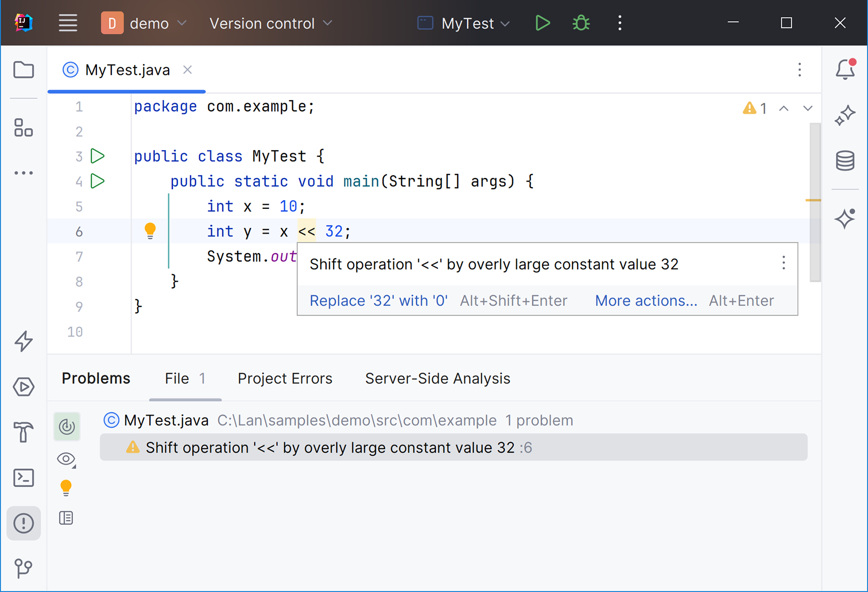Viewport: 868px width, 592px height.
Task: Open the Git tool window
Action: tap(24, 568)
